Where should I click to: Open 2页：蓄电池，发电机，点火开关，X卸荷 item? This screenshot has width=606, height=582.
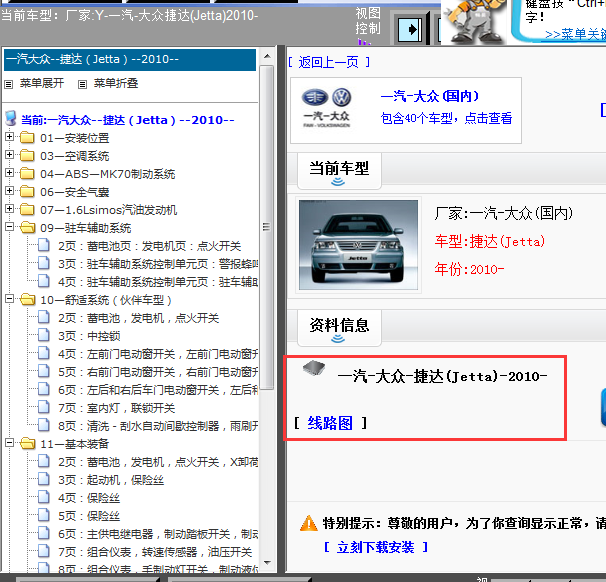click(158, 462)
